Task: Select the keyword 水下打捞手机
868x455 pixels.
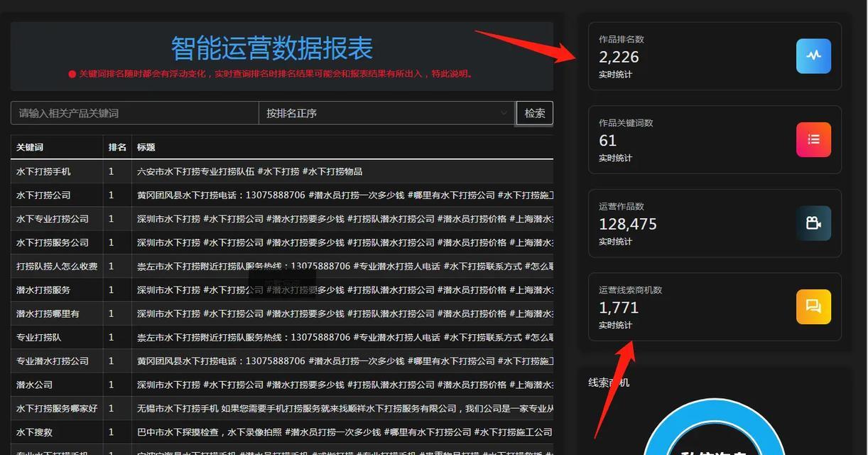Action: (43, 171)
